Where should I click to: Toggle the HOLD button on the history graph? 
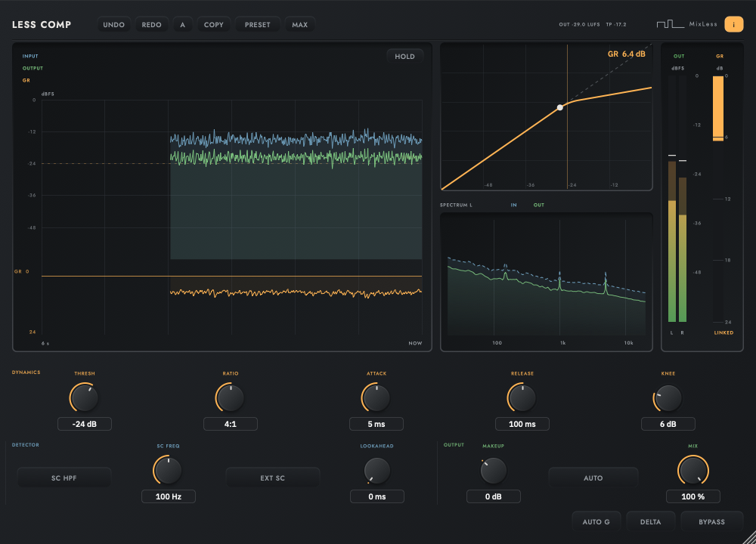(404, 57)
